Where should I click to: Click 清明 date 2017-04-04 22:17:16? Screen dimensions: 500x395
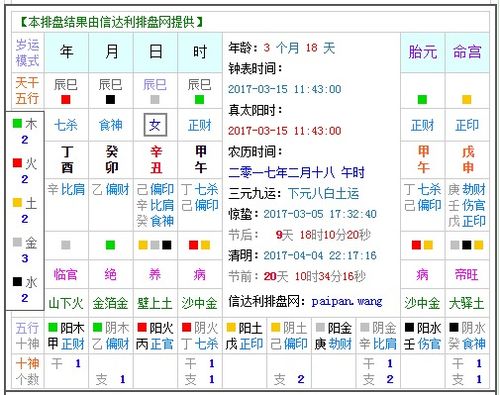click(320, 256)
